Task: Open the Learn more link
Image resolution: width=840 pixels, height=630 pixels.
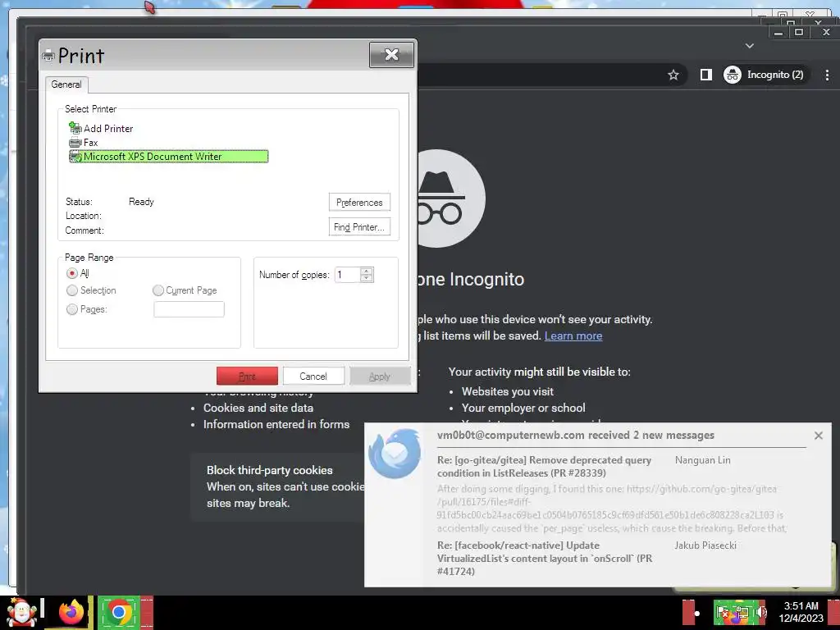Action: (x=573, y=336)
